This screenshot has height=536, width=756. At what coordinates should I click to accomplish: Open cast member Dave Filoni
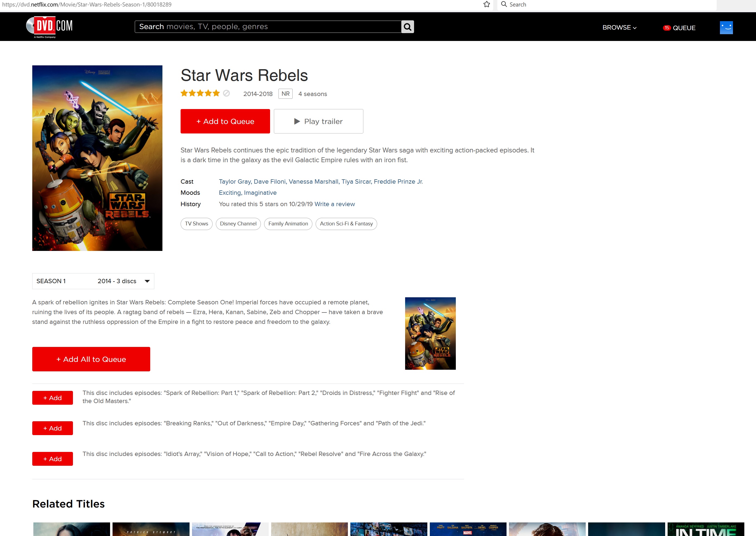coord(270,181)
